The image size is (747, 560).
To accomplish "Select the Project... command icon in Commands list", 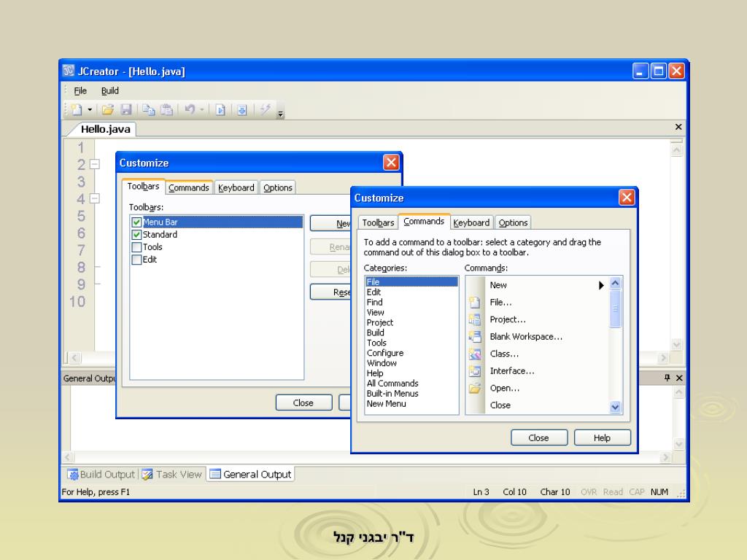I will tap(474, 319).
